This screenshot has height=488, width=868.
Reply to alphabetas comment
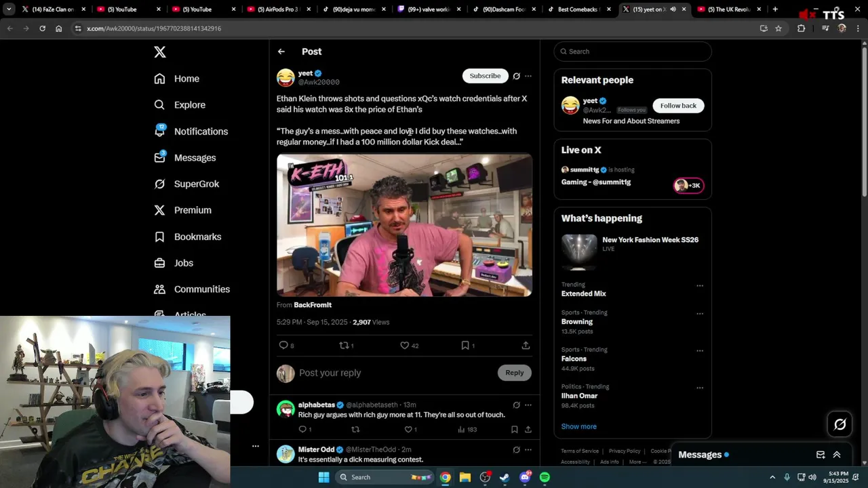click(302, 429)
